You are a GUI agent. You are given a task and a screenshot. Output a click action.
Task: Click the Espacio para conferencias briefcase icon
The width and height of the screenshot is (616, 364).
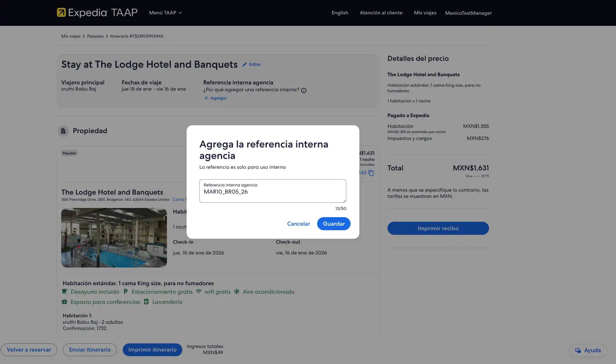pos(64,302)
